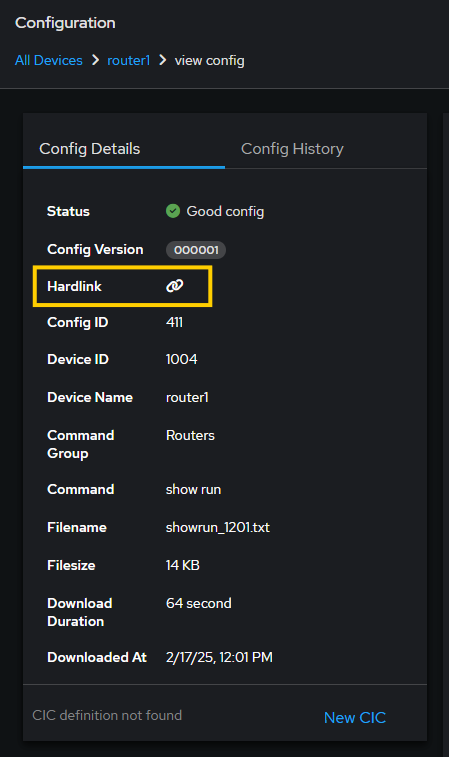The image size is (449, 757).
Task: Click the chevron after router1 breadcrumb
Action: [163, 60]
